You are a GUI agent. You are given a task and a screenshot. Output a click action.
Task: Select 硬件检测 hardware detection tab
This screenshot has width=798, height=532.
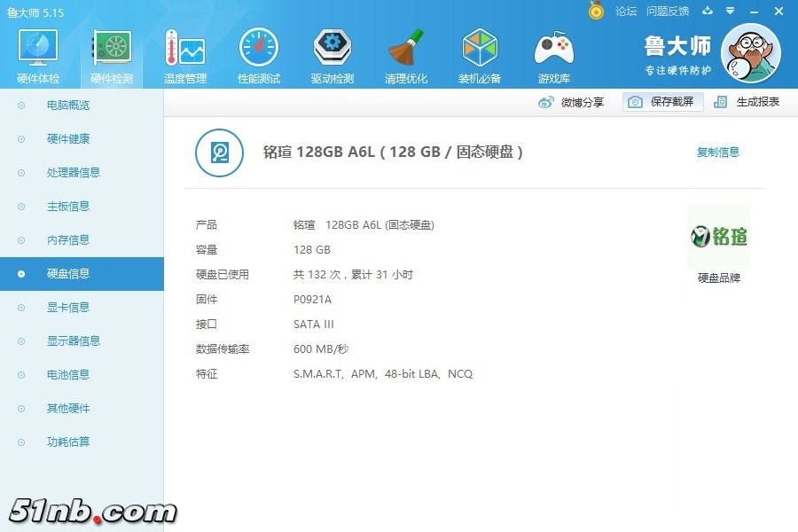(112, 56)
